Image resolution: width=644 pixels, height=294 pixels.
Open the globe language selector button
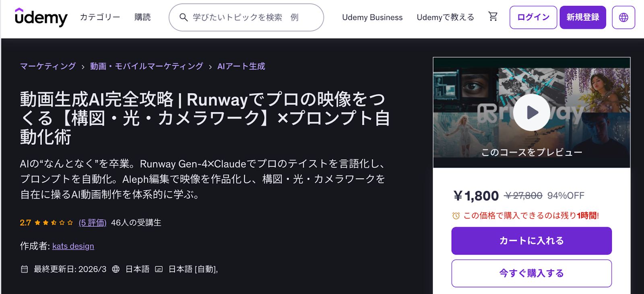623,17
